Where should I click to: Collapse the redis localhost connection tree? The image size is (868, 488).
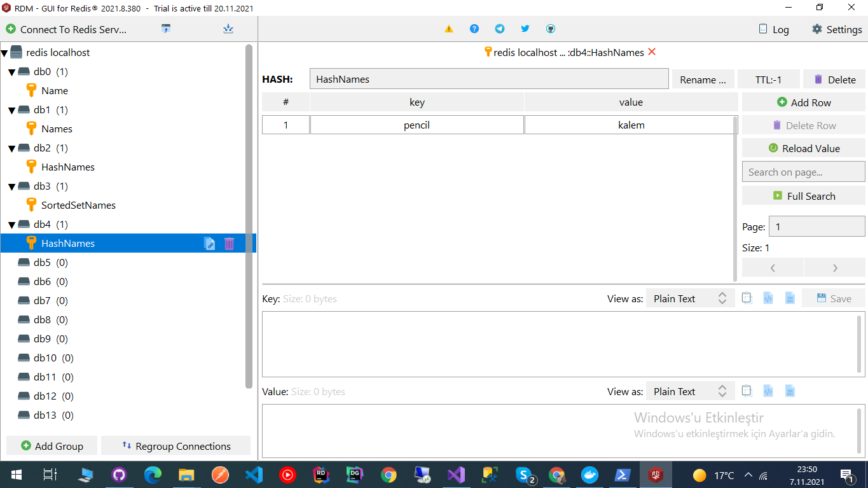[4, 53]
